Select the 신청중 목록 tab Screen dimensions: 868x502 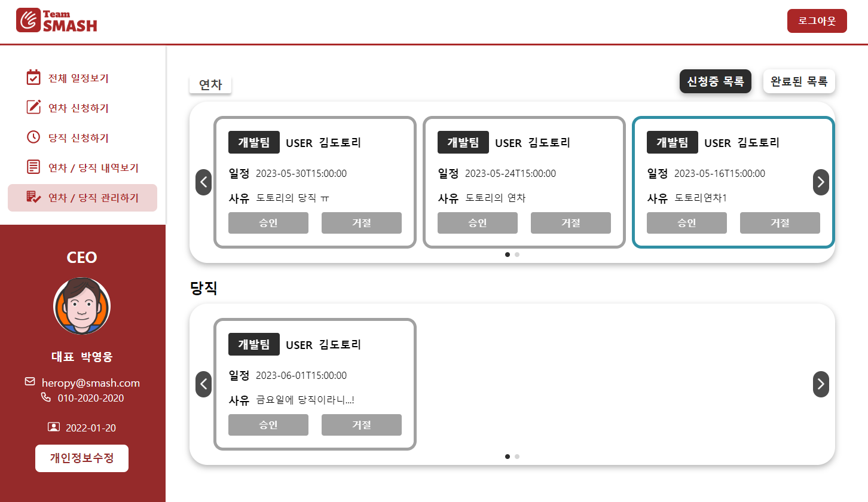[715, 81]
